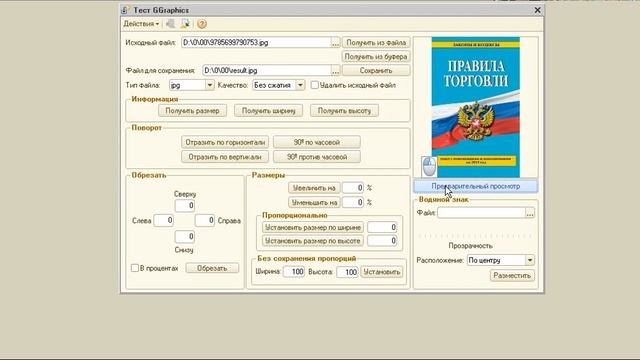Click Увеличить на button
640x360 pixels.
(314, 188)
